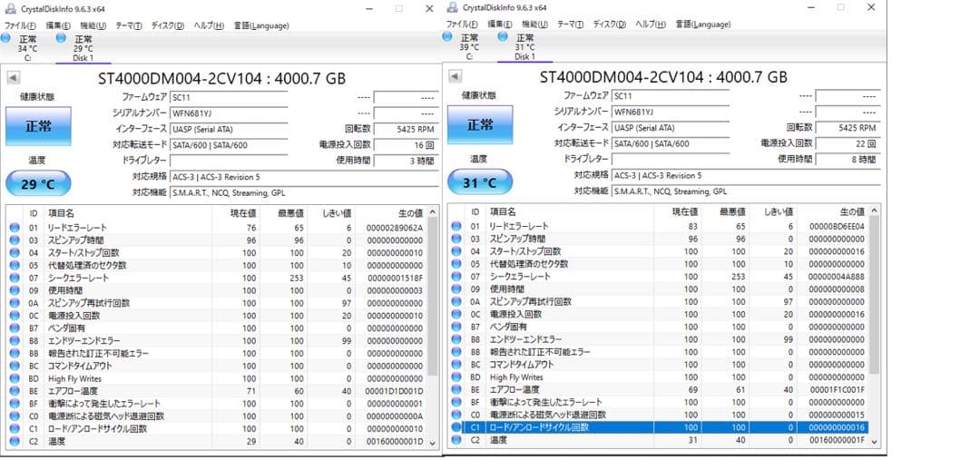The image size is (980, 460).
Task: Select コマンドタイムアウト row in right window
Action: pos(658,365)
